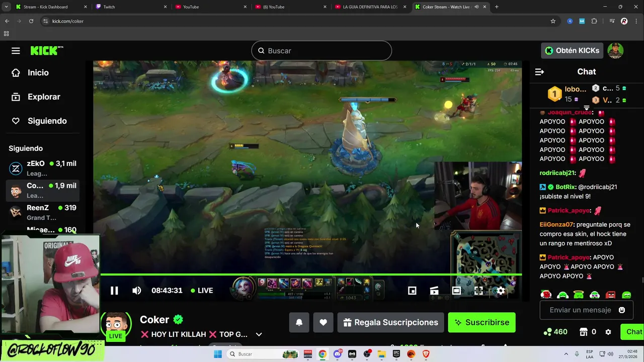The image size is (644, 362).
Task: Open ReenZ followed channel
Action: pos(43,212)
